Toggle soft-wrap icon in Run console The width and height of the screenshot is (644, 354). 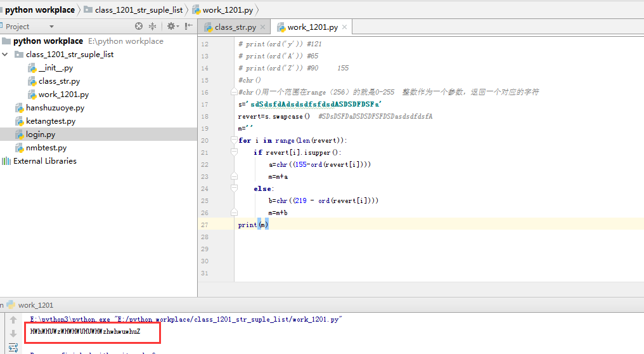(13, 347)
